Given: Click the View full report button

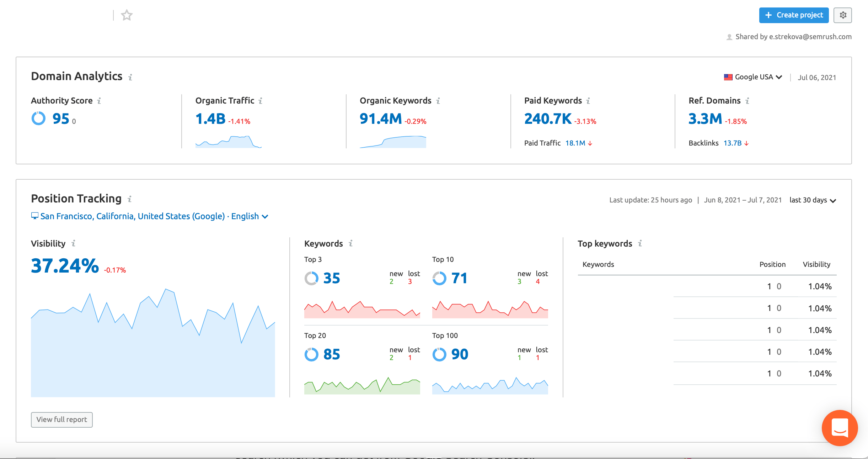Looking at the screenshot, I should tap(61, 420).
